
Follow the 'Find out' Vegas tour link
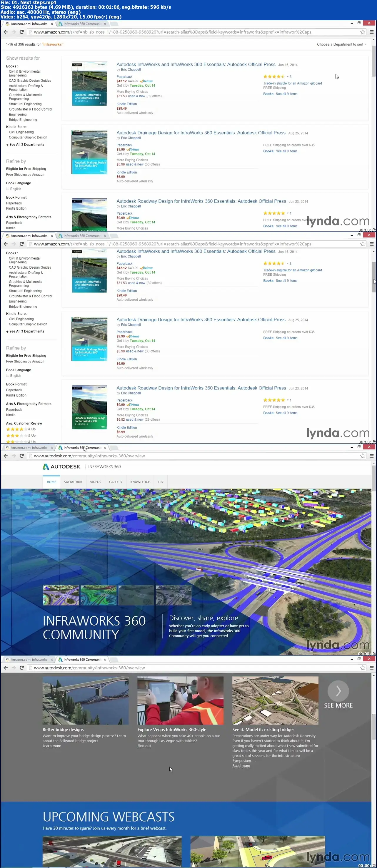coord(144,746)
